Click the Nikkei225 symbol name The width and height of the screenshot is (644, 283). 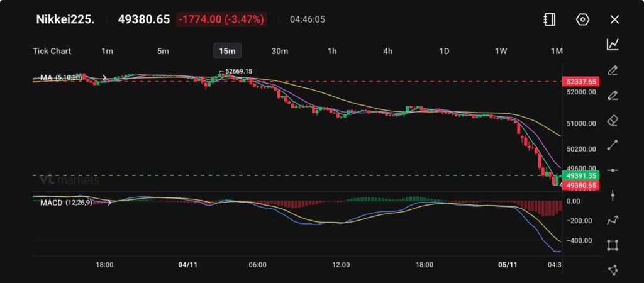tap(65, 19)
